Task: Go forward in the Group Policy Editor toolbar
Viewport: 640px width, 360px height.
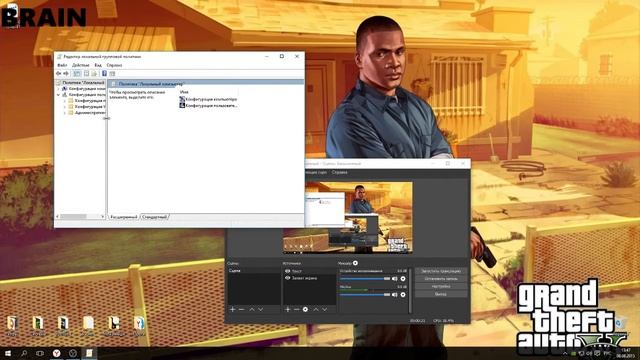Action: (x=66, y=73)
